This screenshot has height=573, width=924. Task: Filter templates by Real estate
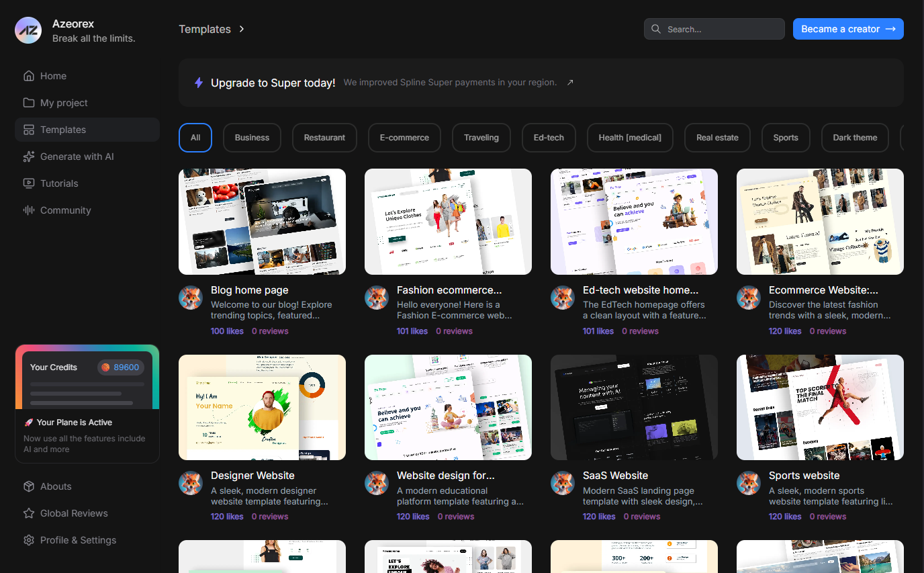(717, 138)
